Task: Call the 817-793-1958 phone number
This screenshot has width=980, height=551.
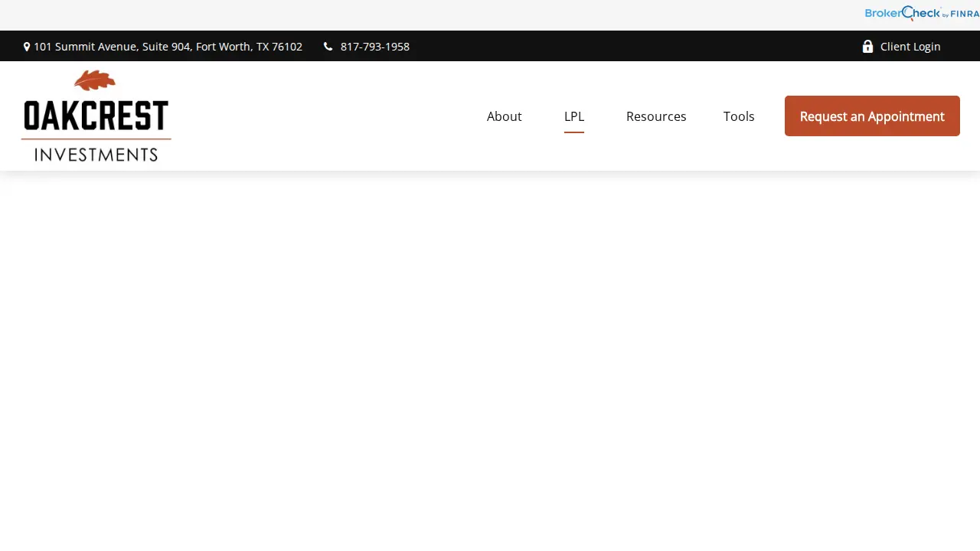Action: point(375,47)
